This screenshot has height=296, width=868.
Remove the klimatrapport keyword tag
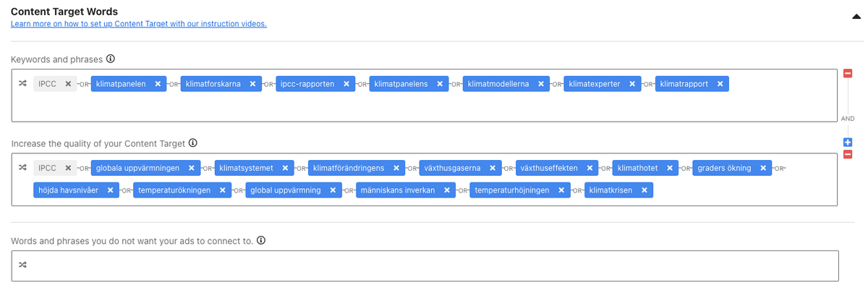[x=720, y=84]
